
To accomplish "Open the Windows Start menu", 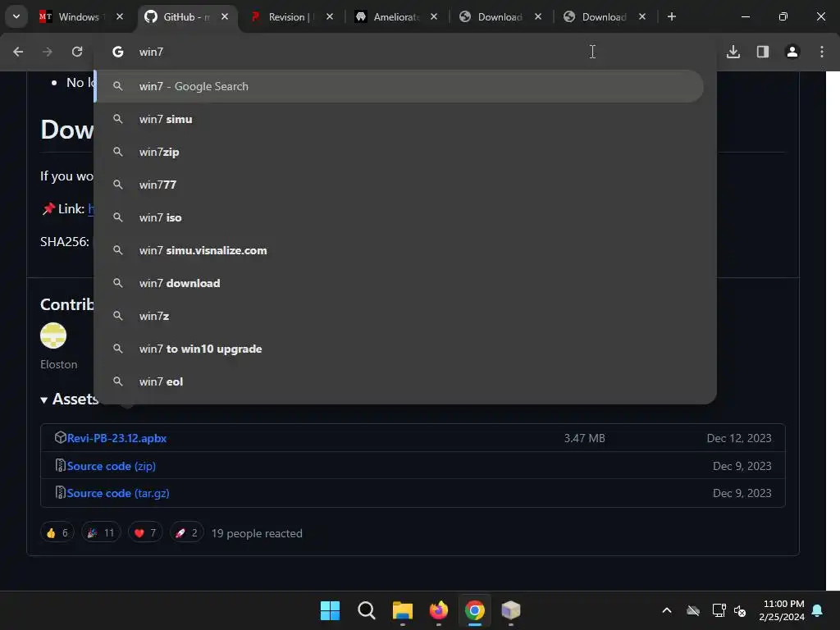I will pos(330,610).
